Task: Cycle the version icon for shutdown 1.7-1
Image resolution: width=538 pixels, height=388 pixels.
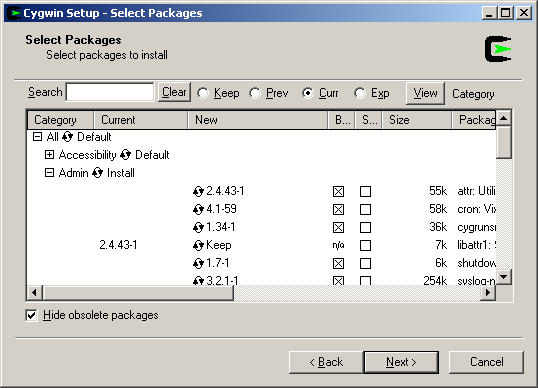Action: [x=198, y=263]
